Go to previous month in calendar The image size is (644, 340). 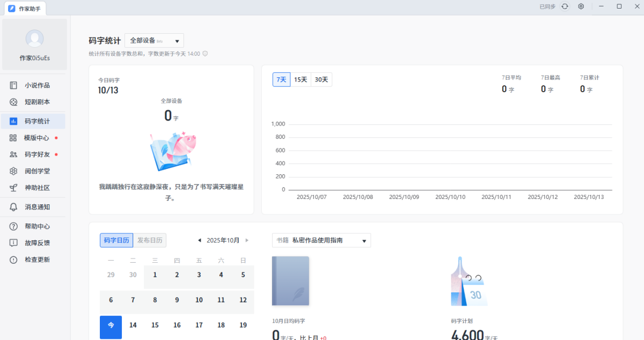click(200, 240)
